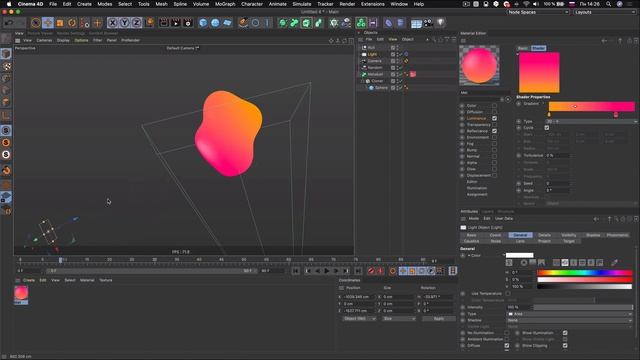
Task: Toggle the Cycle checkbox in Shader Properties
Action: click(547, 128)
